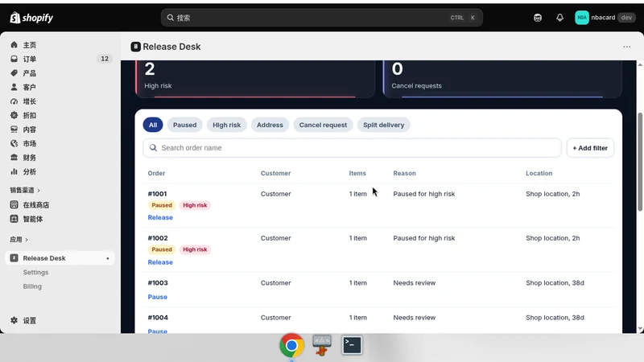
Task: Open the settings gear icon in sidebar
Action: tap(14, 320)
